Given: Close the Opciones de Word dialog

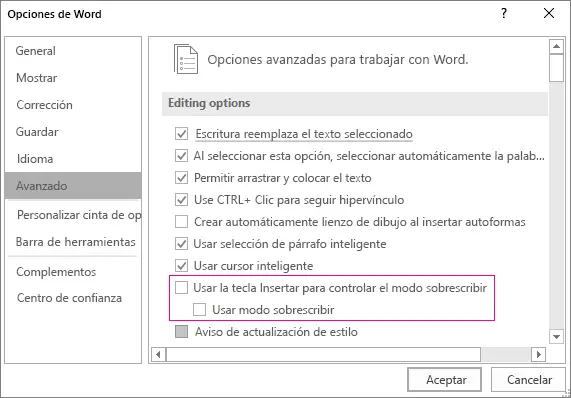Looking at the screenshot, I should [549, 13].
